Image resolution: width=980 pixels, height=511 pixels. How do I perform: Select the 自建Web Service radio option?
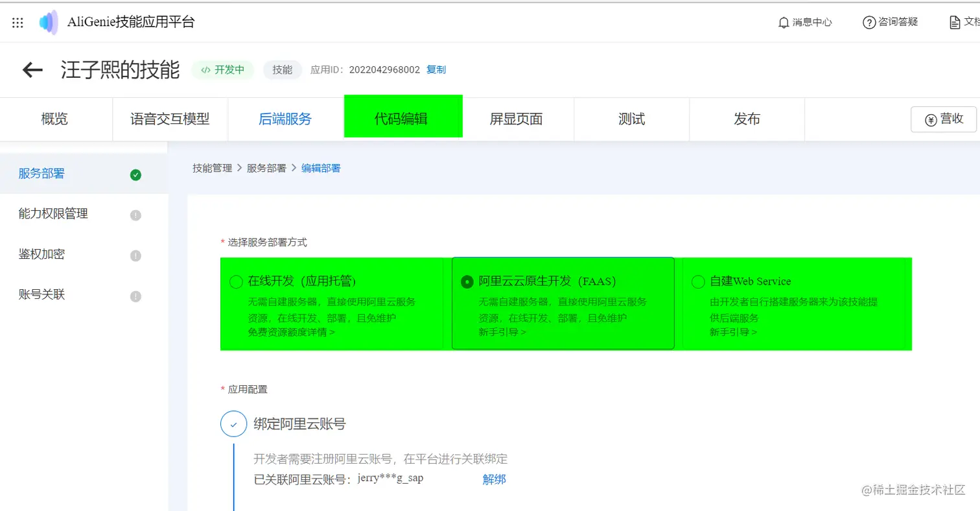pyautogui.click(x=698, y=281)
